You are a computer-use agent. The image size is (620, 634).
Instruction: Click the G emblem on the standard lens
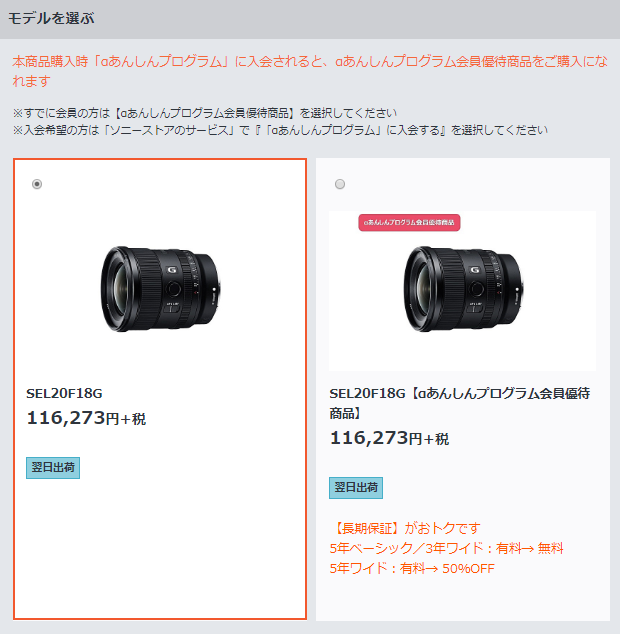click(172, 270)
